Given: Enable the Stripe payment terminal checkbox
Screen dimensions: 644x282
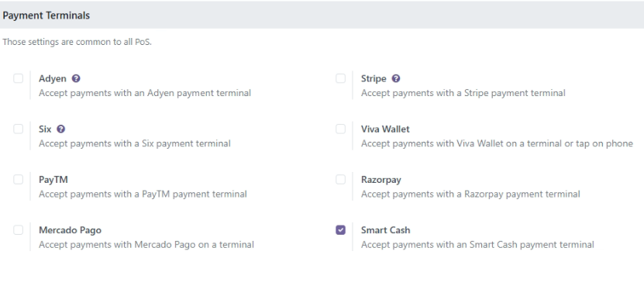Looking at the screenshot, I should (340, 78).
